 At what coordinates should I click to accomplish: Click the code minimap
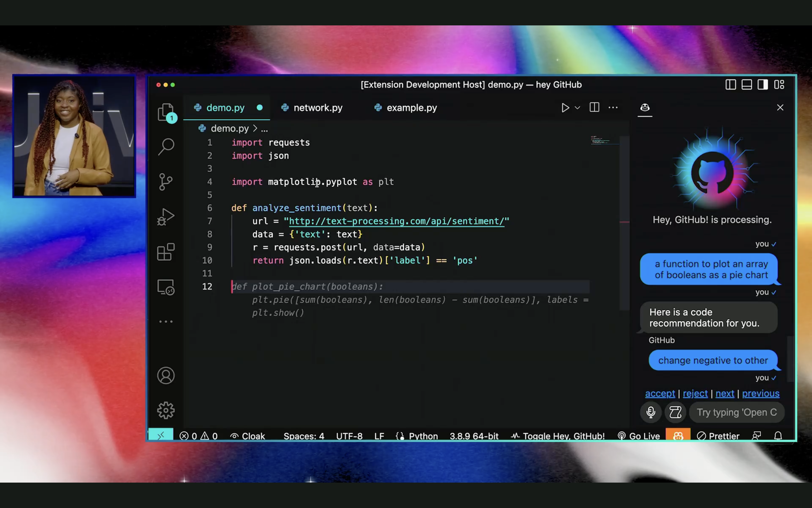[605, 141]
